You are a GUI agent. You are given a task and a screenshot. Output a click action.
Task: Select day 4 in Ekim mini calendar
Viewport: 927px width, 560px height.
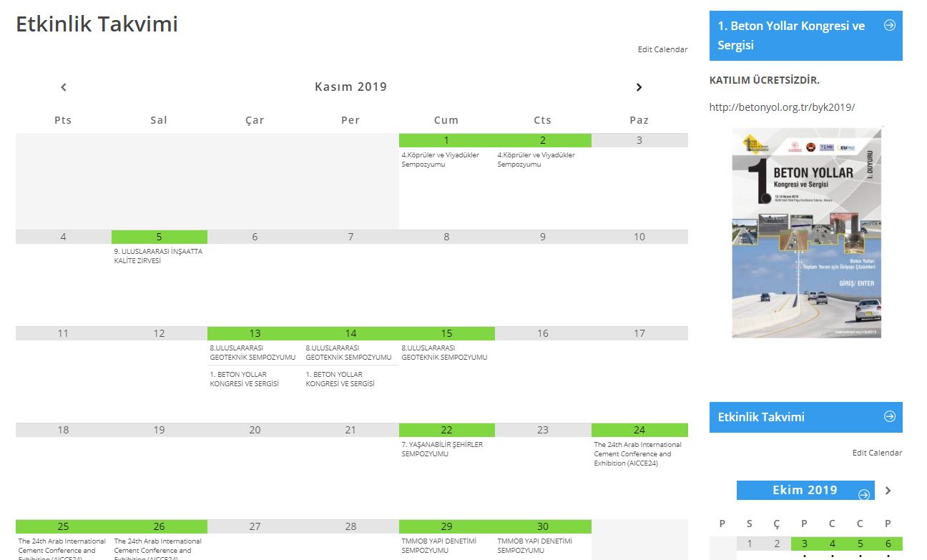tap(833, 544)
